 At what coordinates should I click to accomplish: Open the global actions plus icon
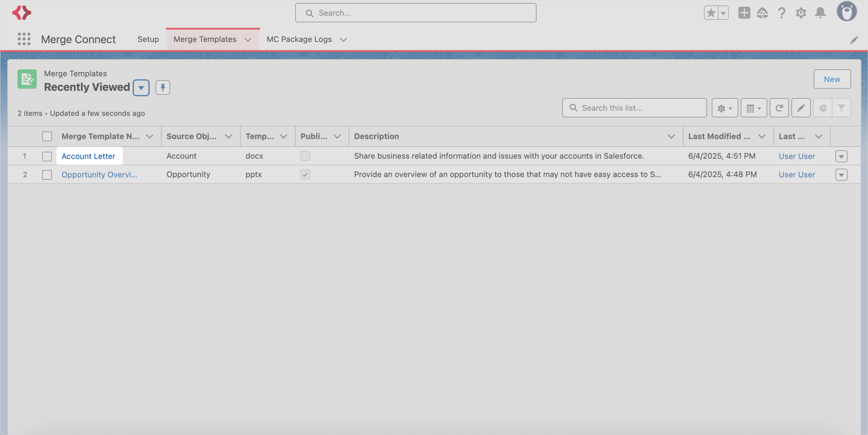744,12
